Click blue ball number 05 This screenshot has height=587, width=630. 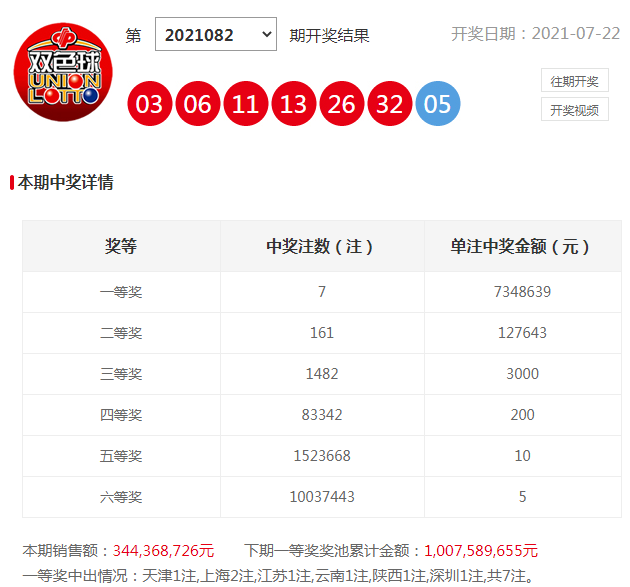pyautogui.click(x=438, y=105)
